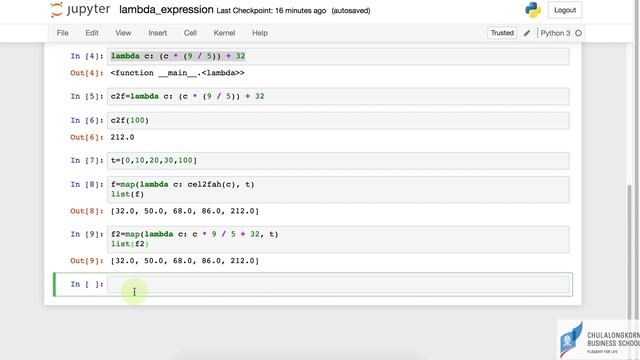Open the View menu

[x=123, y=33]
